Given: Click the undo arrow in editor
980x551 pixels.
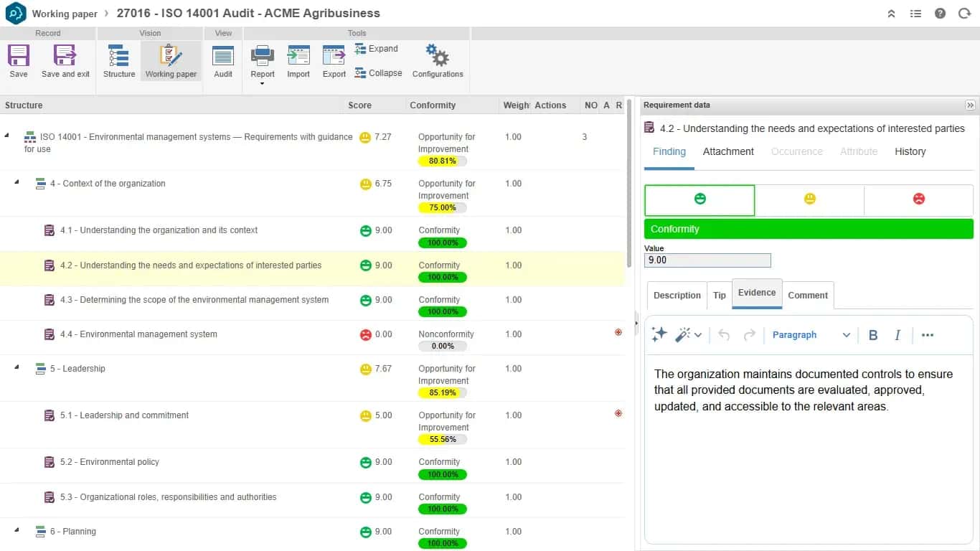Looking at the screenshot, I should pyautogui.click(x=724, y=335).
